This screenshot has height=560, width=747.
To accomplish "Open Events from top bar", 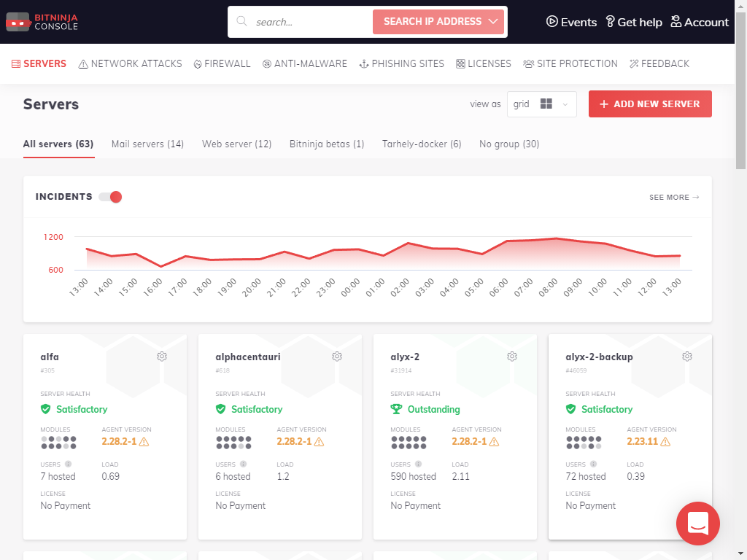I will [x=571, y=22].
